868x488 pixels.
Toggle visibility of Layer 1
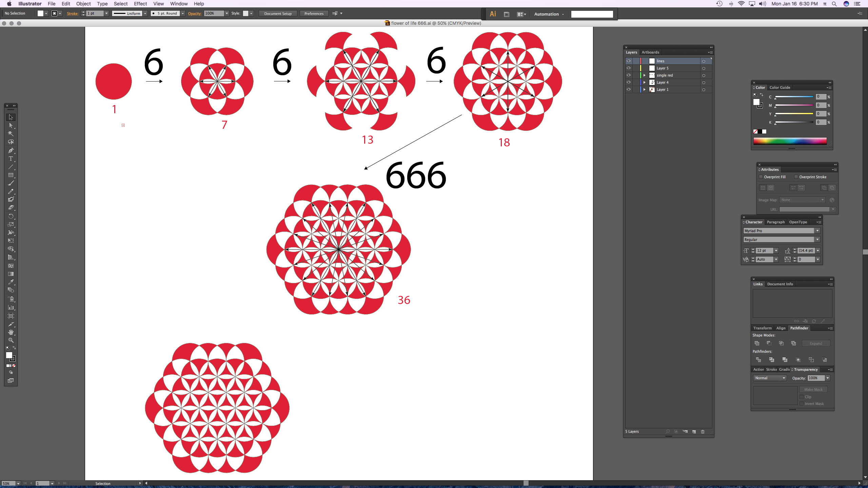coord(629,89)
